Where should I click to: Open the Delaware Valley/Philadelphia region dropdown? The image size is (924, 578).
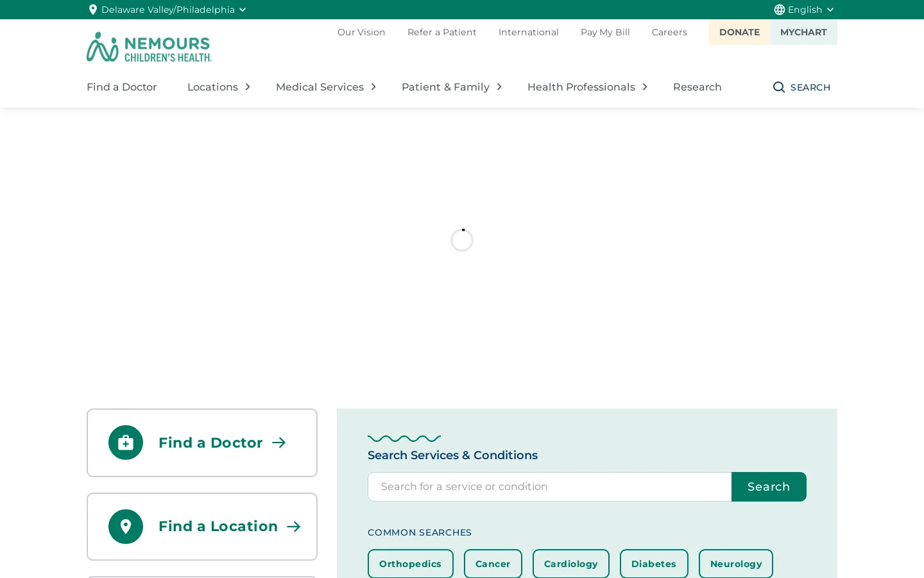point(168,10)
